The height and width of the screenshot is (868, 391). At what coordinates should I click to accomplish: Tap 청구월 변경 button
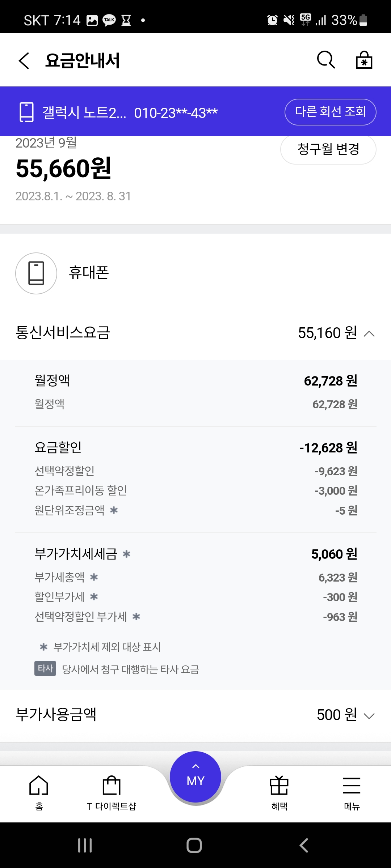(328, 149)
